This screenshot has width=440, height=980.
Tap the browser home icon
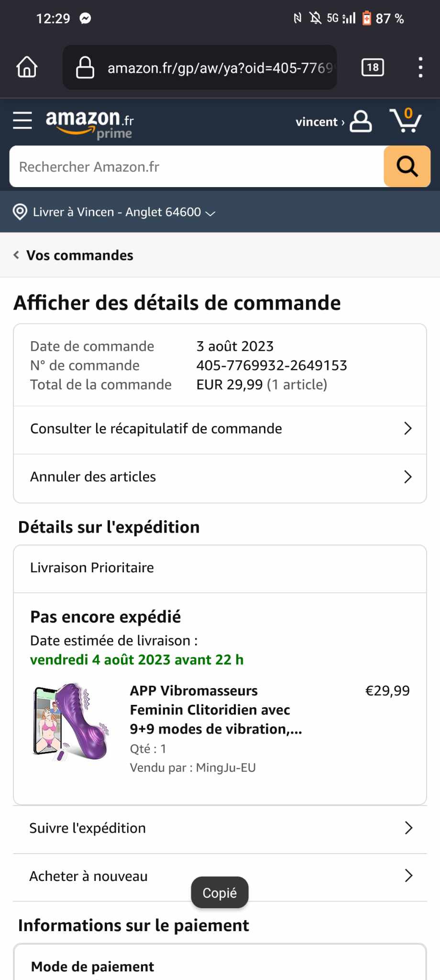point(27,67)
